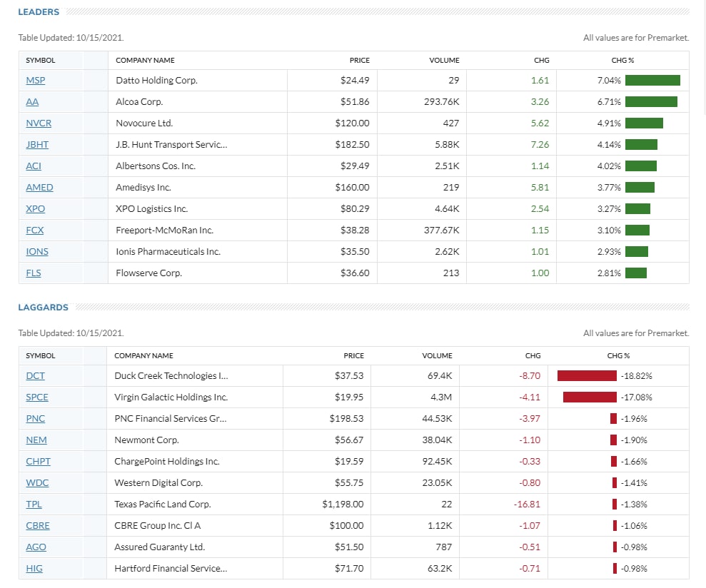Open the MSP ticker link
Viewport: 706px width, 588px height.
click(x=36, y=80)
